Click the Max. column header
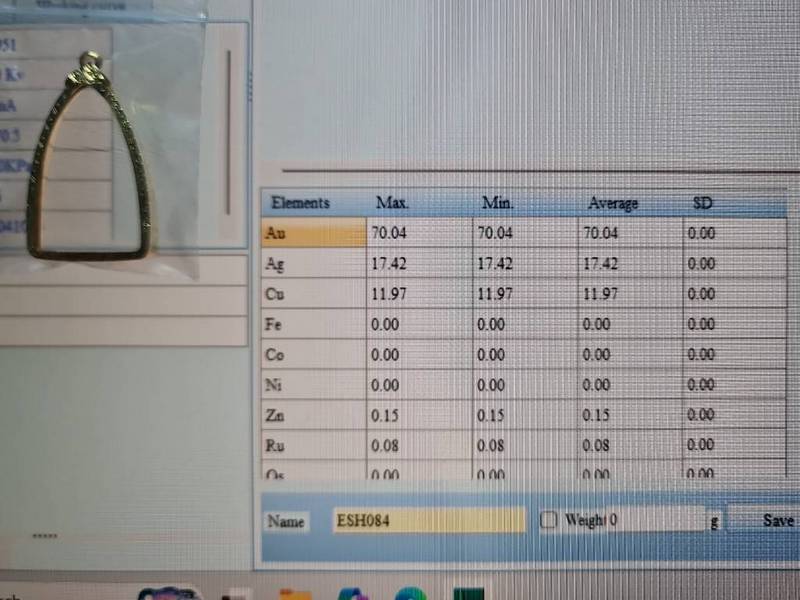The width and height of the screenshot is (800, 600). pyautogui.click(x=392, y=203)
